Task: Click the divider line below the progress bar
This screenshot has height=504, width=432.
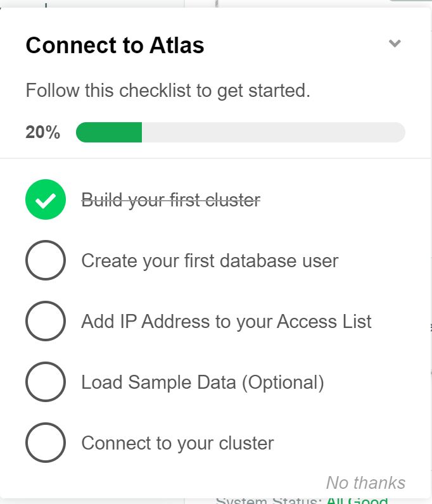Action: point(215,158)
